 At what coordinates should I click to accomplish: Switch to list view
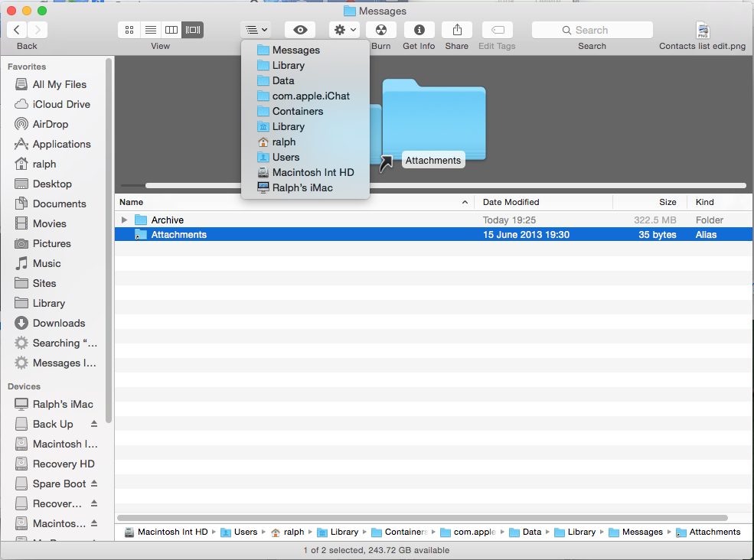(x=151, y=30)
